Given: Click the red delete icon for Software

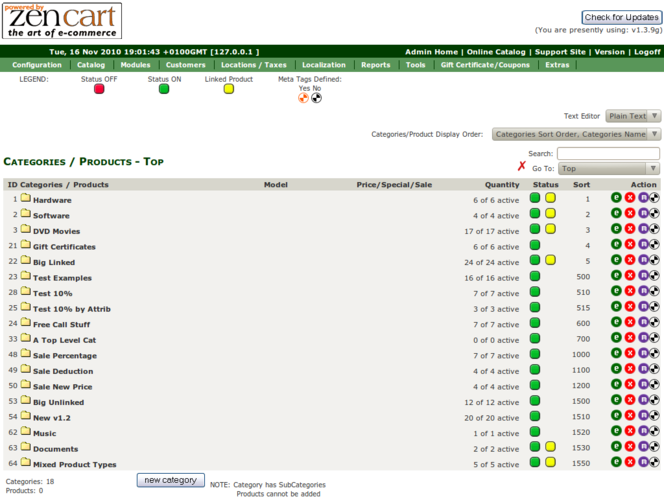Looking at the screenshot, I should [629, 215].
